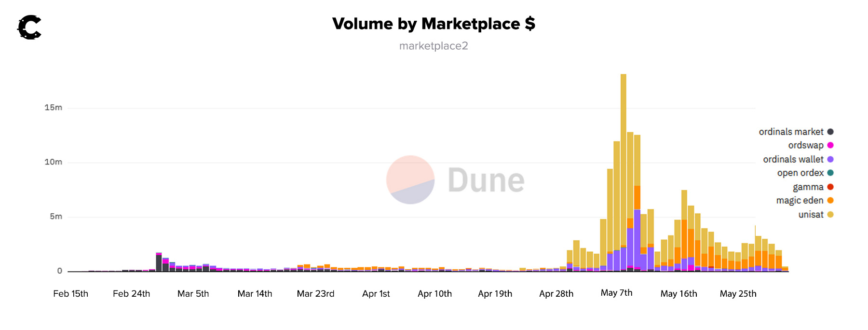Click the yellow unisat legend dot
The height and width of the screenshot is (330, 868).
(830, 214)
